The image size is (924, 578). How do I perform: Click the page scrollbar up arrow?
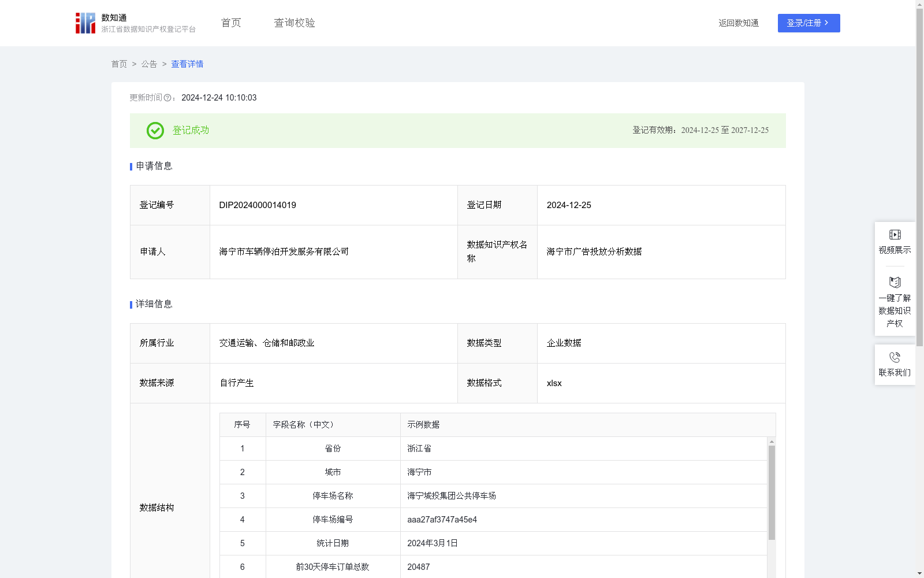(919, 4)
